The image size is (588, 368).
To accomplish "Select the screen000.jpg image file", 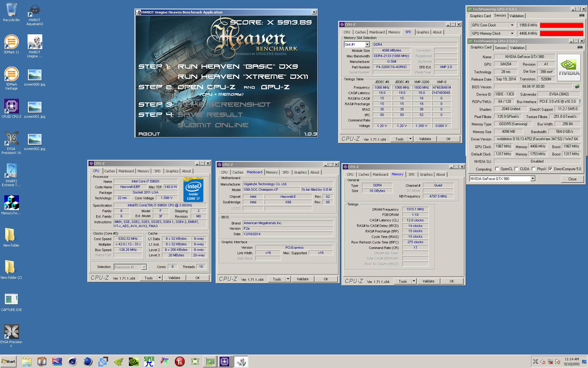I will coord(35,78).
